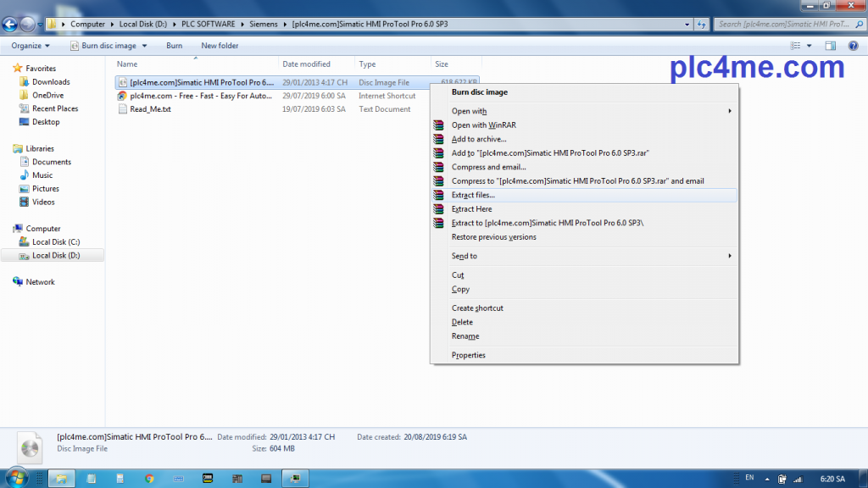Select Rename from context menu

click(465, 336)
